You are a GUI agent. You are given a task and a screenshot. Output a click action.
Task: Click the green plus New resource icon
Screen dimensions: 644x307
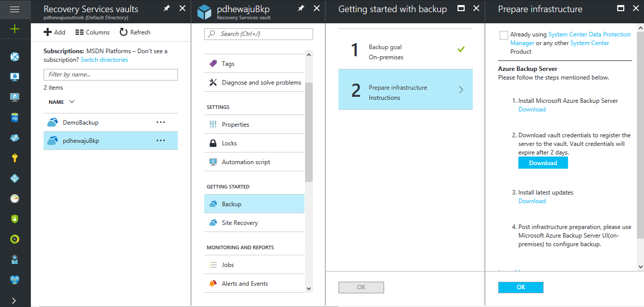tap(15, 29)
